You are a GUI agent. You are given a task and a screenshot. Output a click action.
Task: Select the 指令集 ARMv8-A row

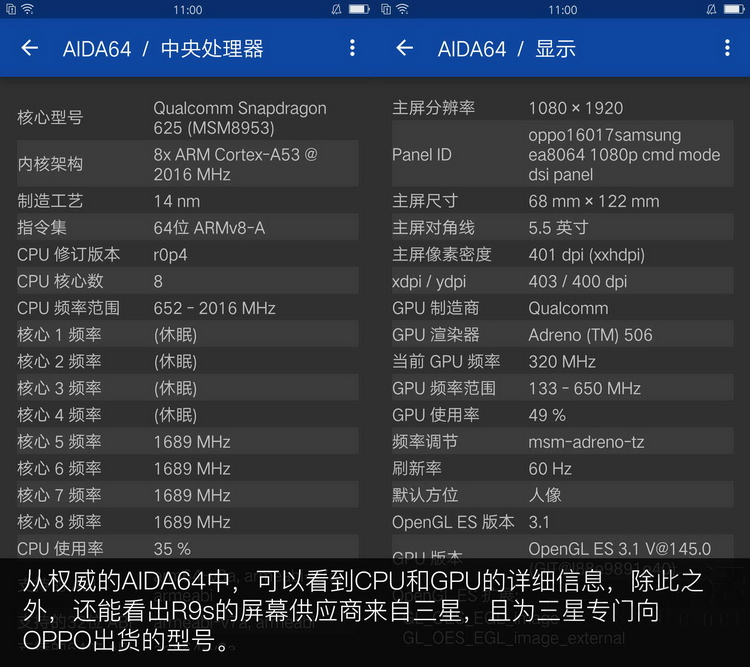(188, 227)
